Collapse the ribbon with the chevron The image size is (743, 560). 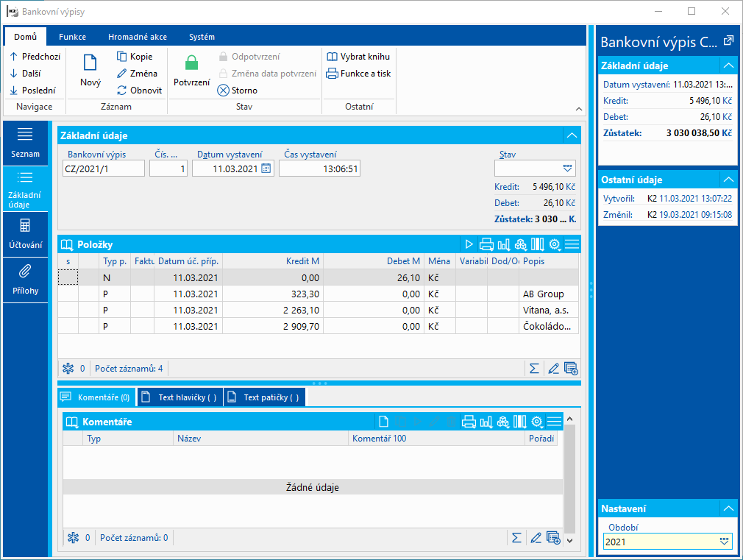point(578,109)
